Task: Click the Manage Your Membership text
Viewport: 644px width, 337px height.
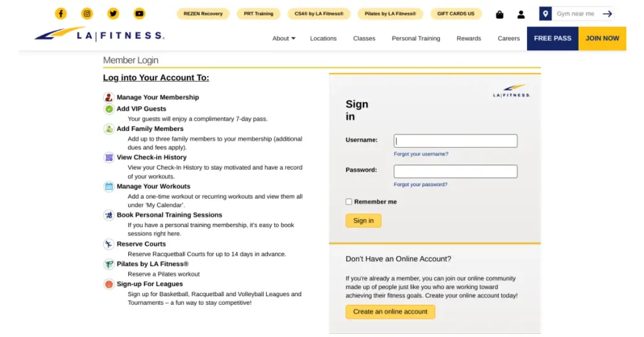Action: pyautogui.click(x=158, y=97)
